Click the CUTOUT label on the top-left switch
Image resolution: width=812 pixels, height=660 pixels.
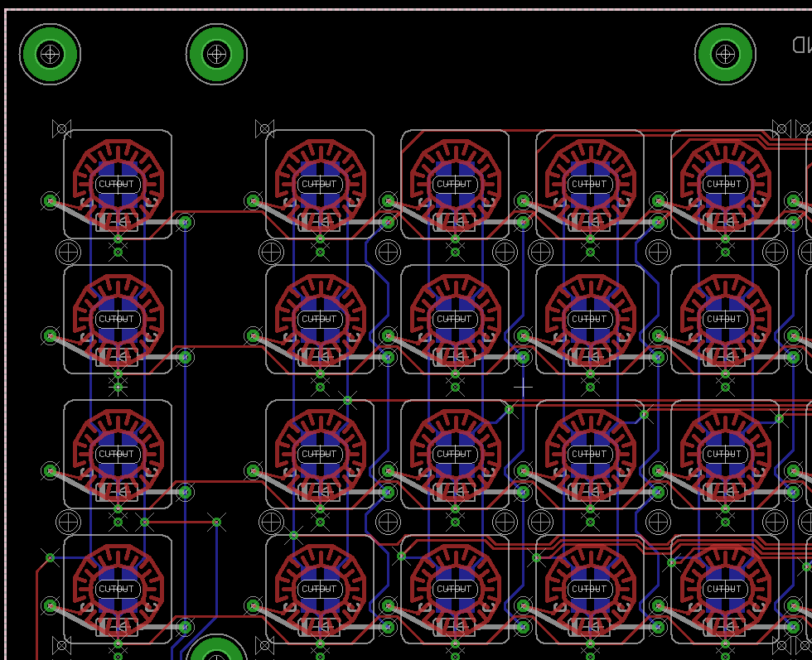(117, 184)
